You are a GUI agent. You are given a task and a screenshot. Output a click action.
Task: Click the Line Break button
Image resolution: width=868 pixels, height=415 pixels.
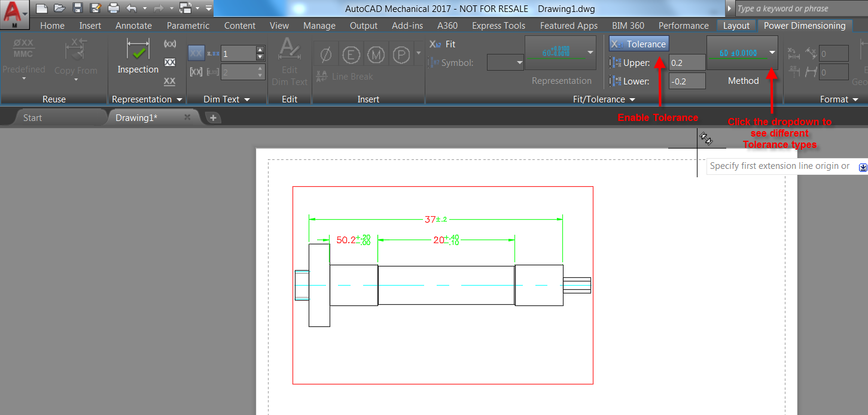344,77
